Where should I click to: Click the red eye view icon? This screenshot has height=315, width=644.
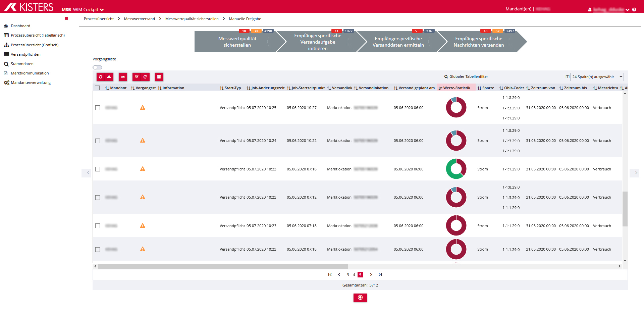tap(123, 77)
